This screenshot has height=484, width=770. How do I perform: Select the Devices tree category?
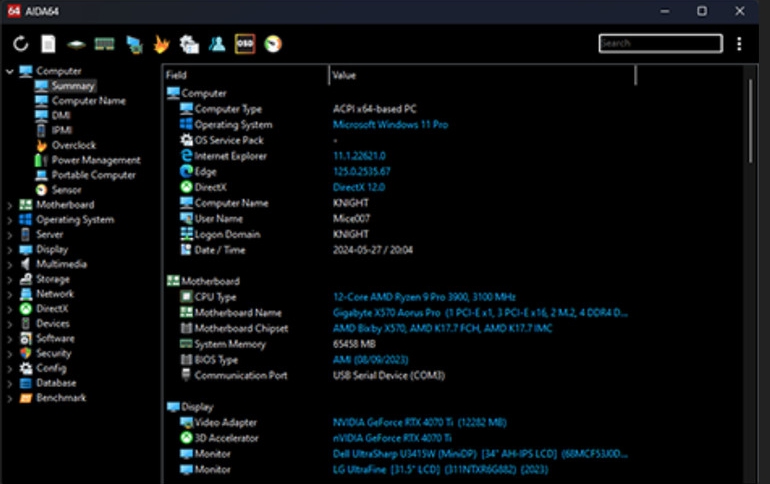53,323
